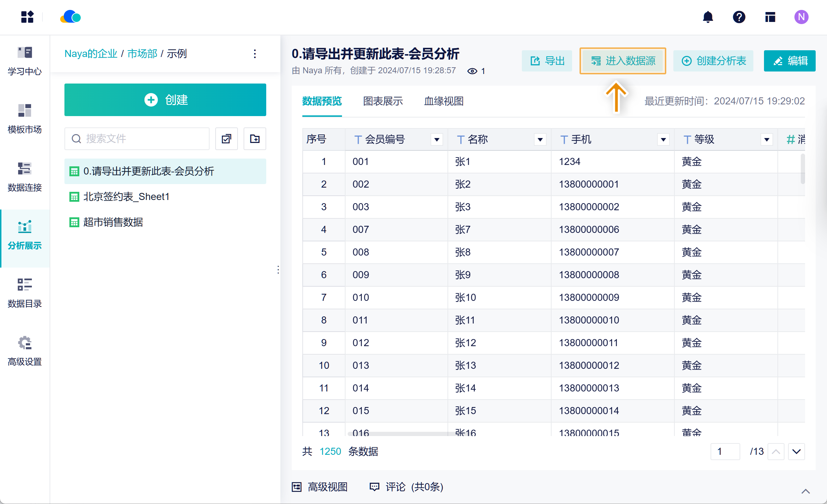Open the 高级视图 panel toggle
Screen dimensions: 827x504
(x=320, y=487)
